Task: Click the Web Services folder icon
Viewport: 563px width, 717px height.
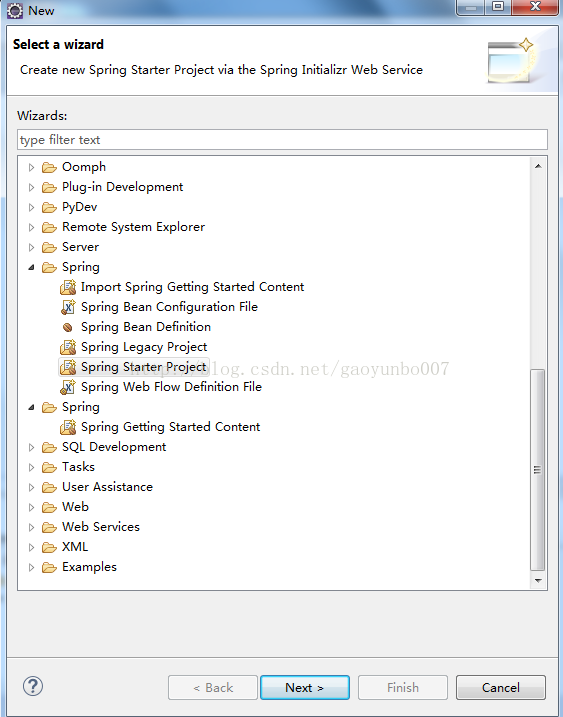Action: click(49, 527)
